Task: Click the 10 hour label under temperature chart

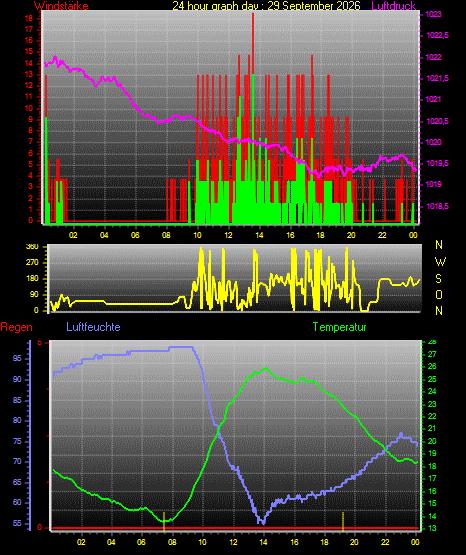Action: point(202,542)
